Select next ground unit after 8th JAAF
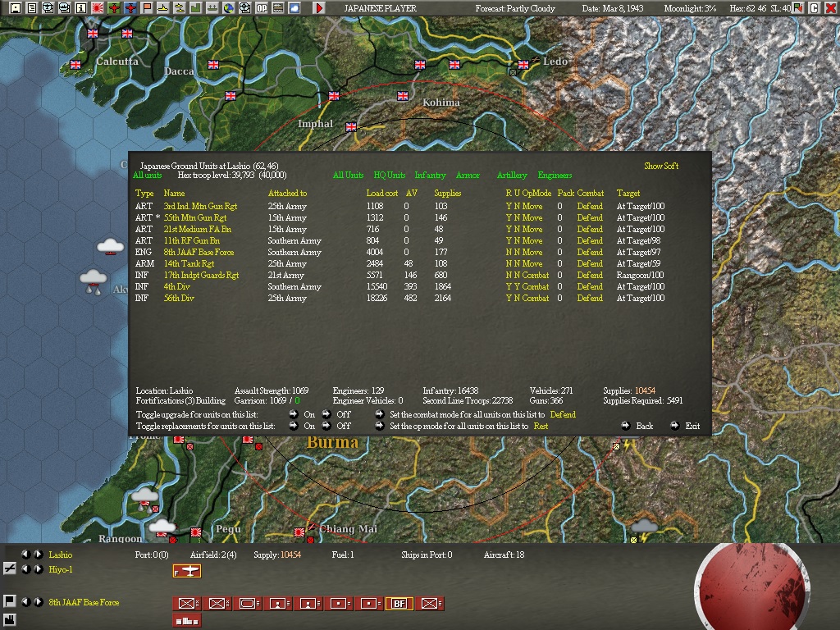This screenshot has width=840, height=630. pos(38,602)
